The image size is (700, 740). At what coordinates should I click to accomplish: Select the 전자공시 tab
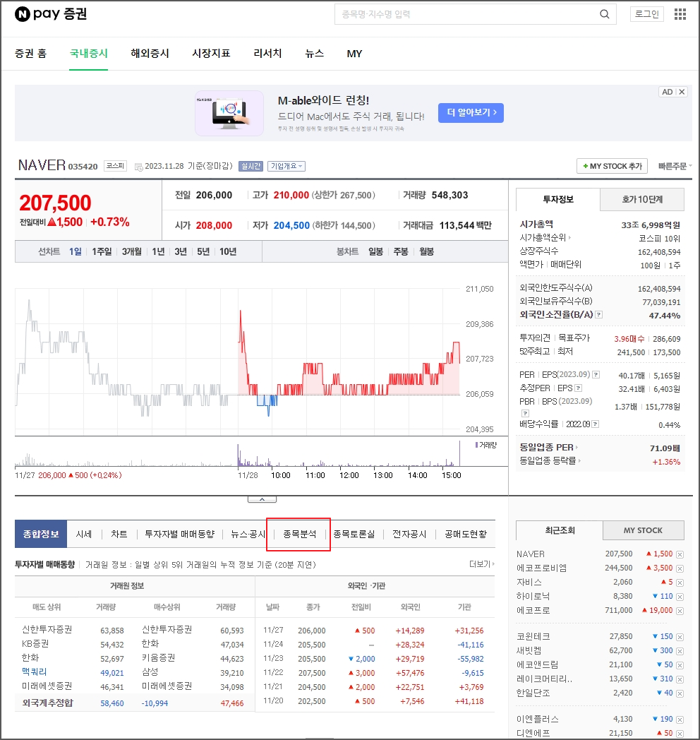(x=409, y=535)
